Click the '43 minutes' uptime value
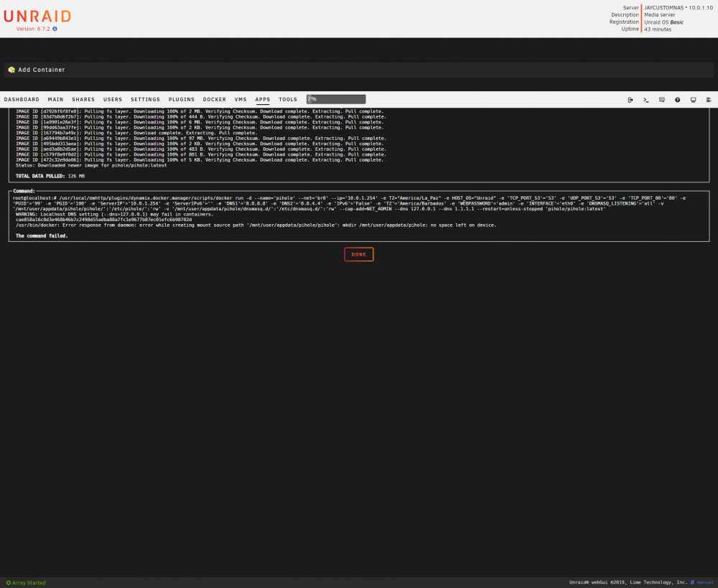 coord(658,29)
